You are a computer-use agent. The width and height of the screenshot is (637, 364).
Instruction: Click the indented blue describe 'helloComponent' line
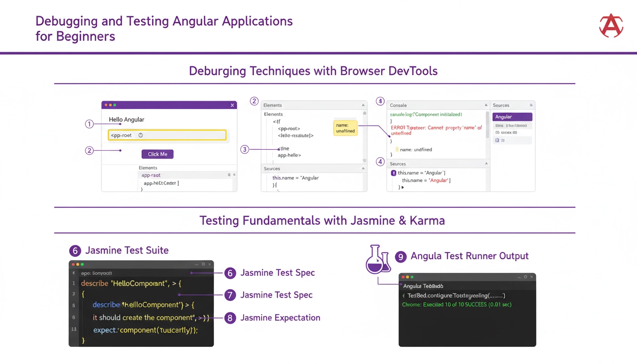[x=144, y=305]
